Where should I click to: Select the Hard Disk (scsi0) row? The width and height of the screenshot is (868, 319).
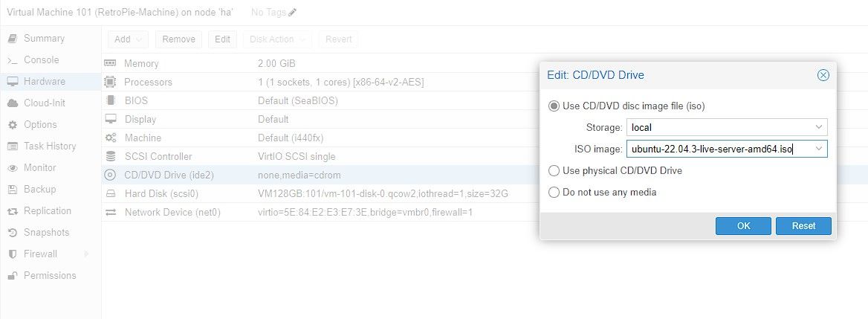(297, 194)
